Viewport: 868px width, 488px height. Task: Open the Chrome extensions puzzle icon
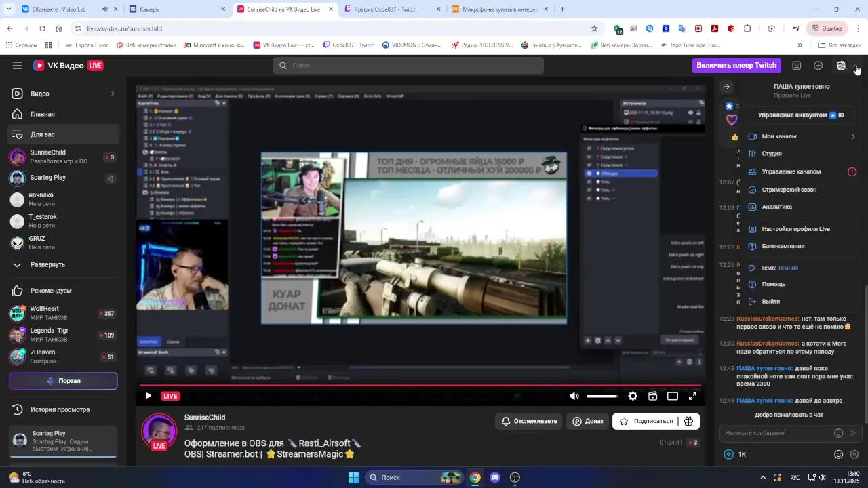748,28
